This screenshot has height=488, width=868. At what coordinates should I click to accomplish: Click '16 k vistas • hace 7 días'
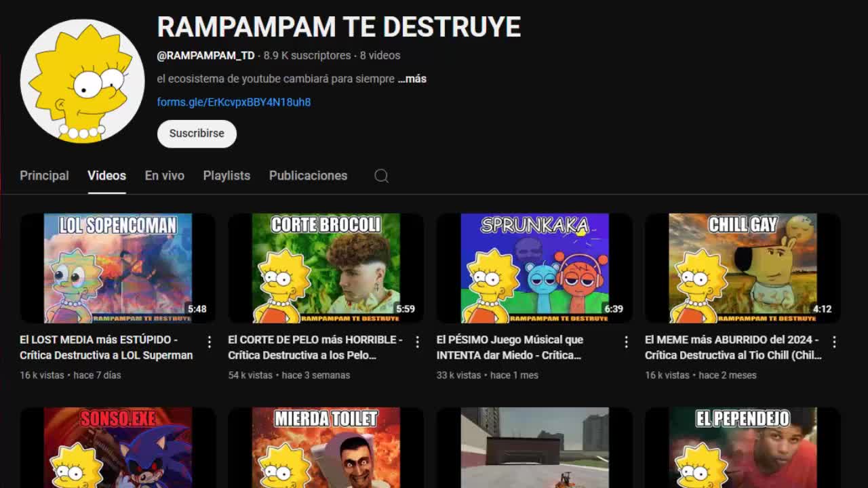[71, 375]
